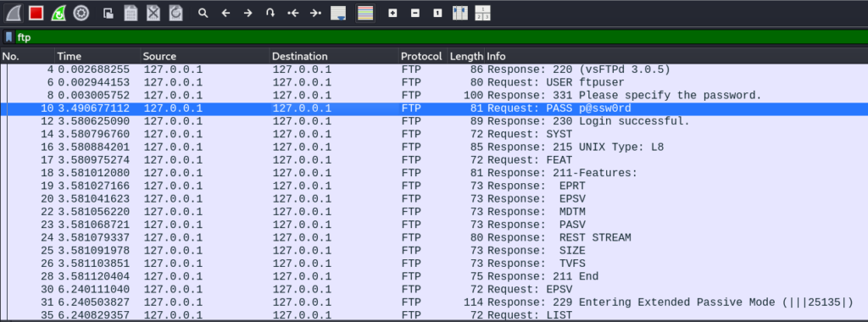
Task: Open Find a packet search
Action: 203,13
